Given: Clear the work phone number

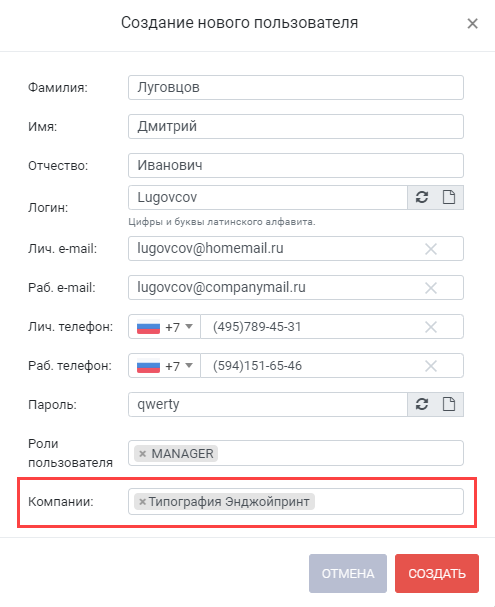Looking at the screenshot, I should point(431,366).
